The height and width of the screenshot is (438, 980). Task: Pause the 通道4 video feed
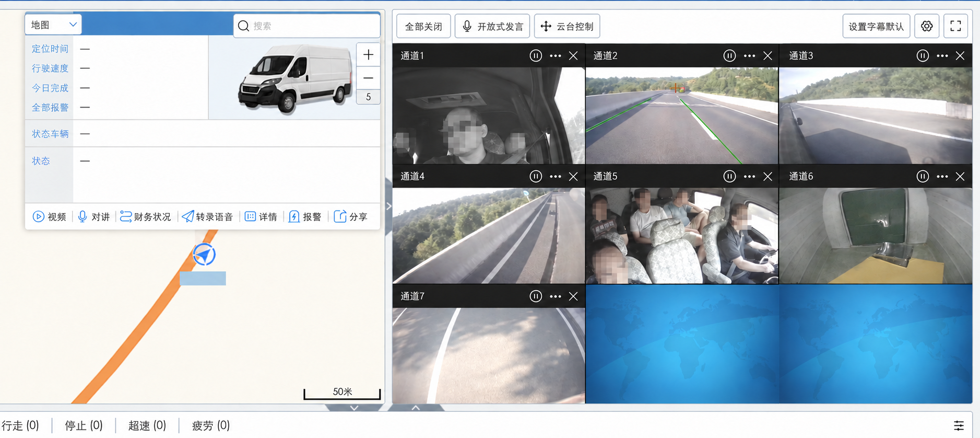(536, 176)
